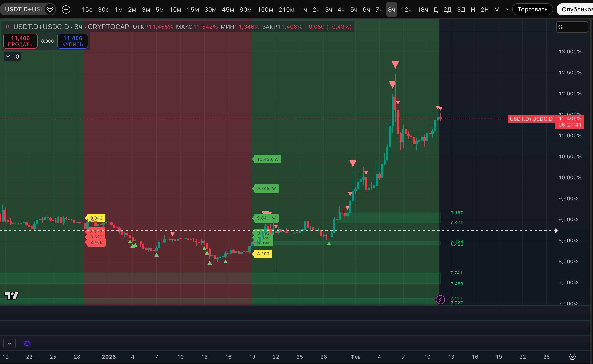Click the TradingView logo on chart
The height and width of the screenshot is (364, 593).
[11, 295]
